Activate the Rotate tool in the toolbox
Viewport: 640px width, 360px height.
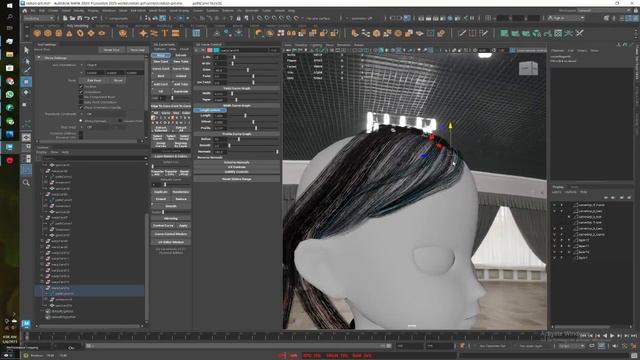tap(27, 93)
